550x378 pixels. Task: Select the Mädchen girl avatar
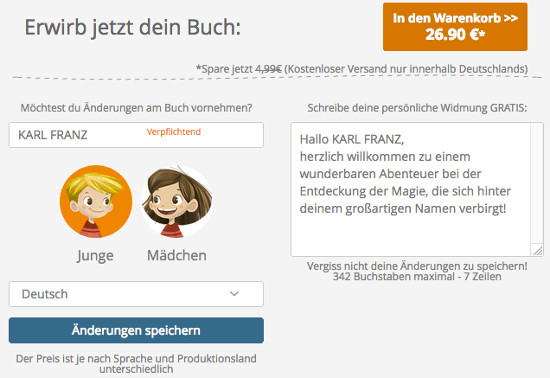[x=176, y=202]
